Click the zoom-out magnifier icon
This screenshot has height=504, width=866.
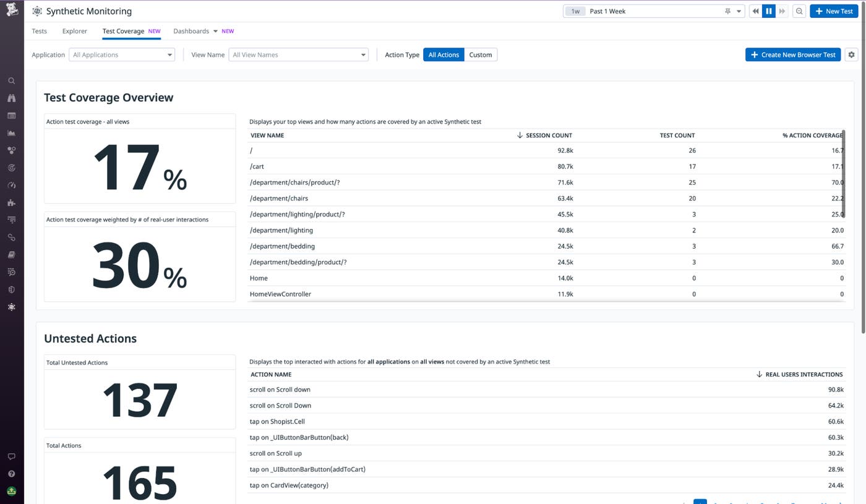pyautogui.click(x=799, y=11)
